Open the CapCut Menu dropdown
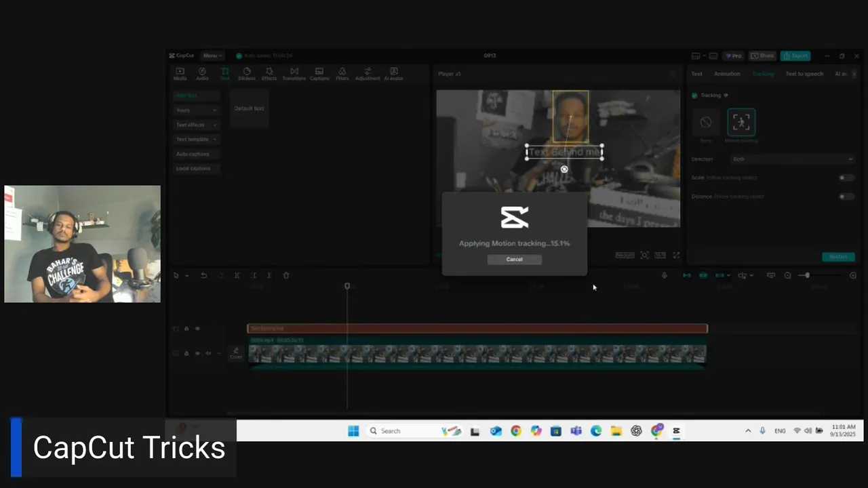The width and height of the screenshot is (868, 488). (x=212, y=56)
